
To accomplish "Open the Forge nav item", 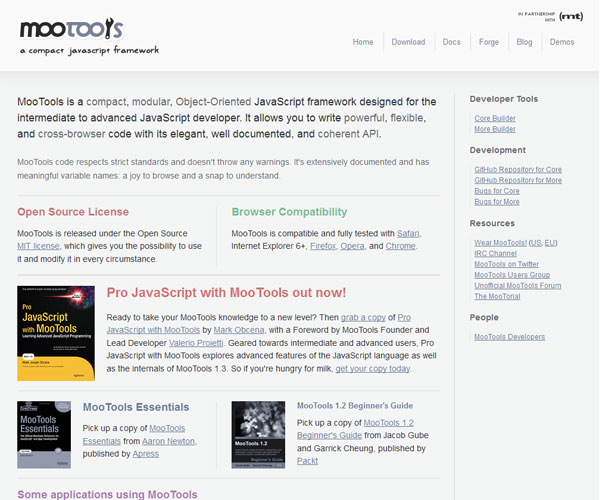I will tap(489, 42).
